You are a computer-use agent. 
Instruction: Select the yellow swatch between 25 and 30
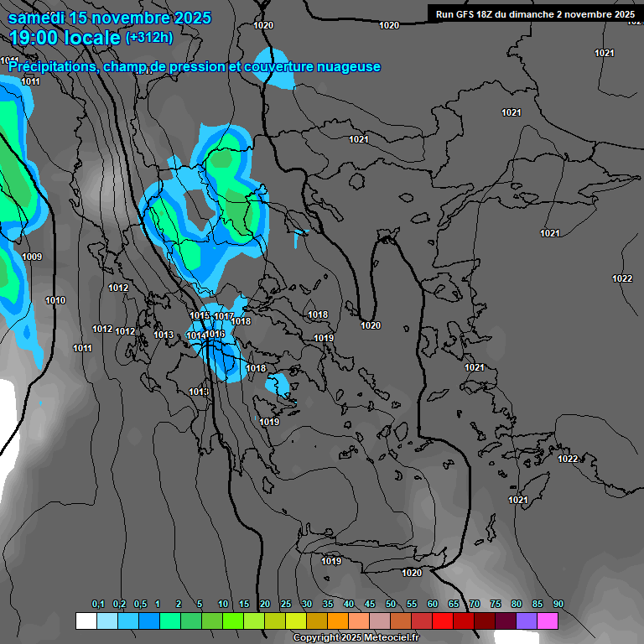point(295,621)
